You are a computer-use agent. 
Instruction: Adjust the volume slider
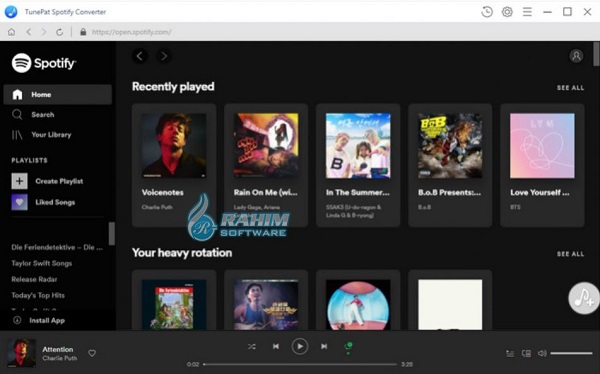[571, 353]
